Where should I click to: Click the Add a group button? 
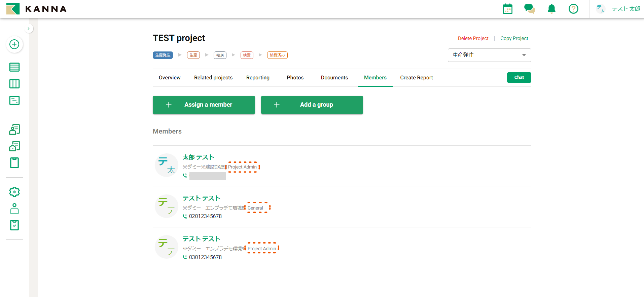pos(312,105)
